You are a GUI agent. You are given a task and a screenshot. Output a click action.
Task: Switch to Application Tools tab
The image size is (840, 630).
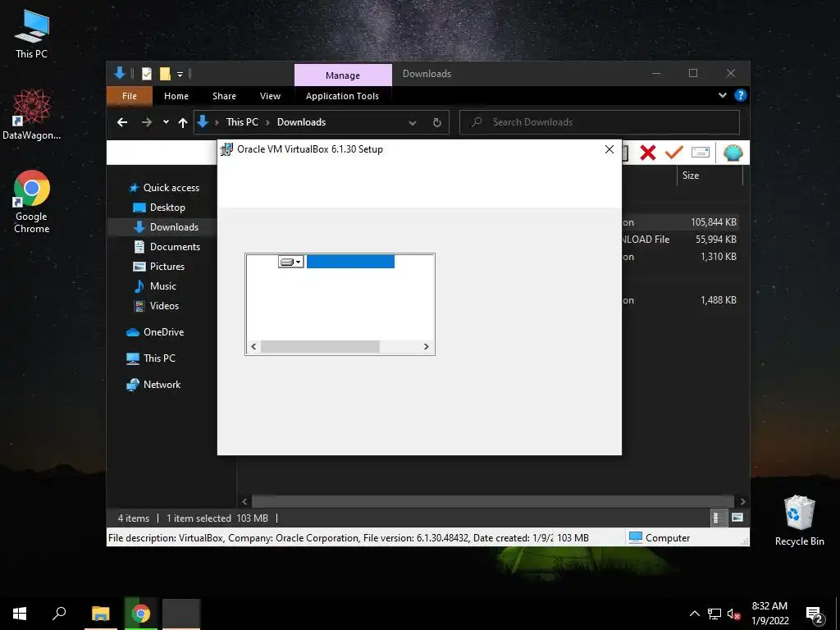(x=342, y=96)
